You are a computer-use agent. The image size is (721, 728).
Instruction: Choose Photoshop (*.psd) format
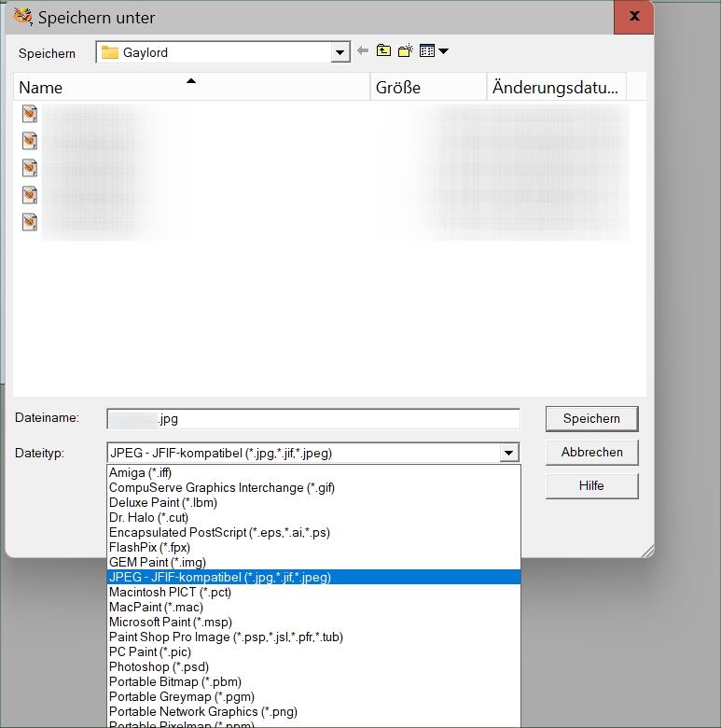pyautogui.click(x=313, y=666)
